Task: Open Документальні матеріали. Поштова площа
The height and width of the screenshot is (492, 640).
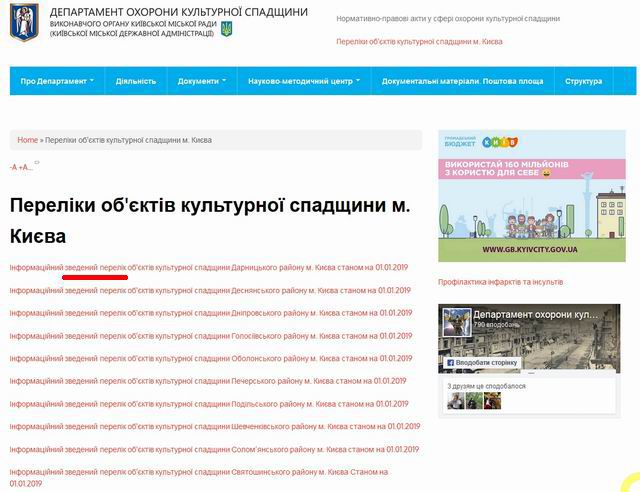Action: coord(462,81)
